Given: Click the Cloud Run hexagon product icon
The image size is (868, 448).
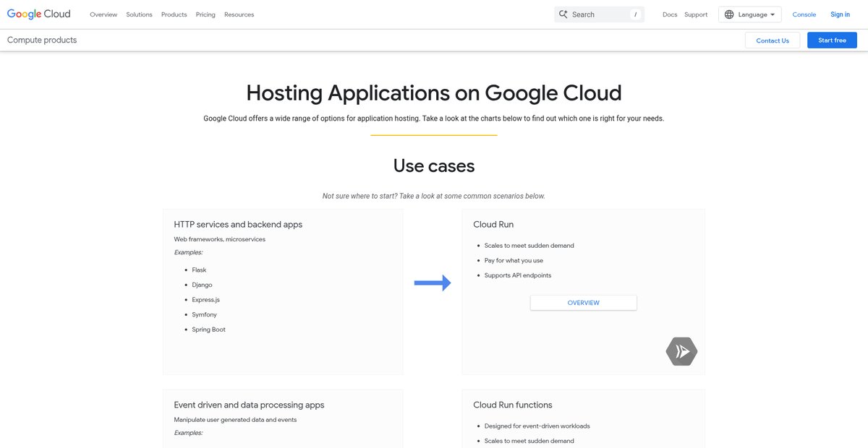Looking at the screenshot, I should pos(681,352).
